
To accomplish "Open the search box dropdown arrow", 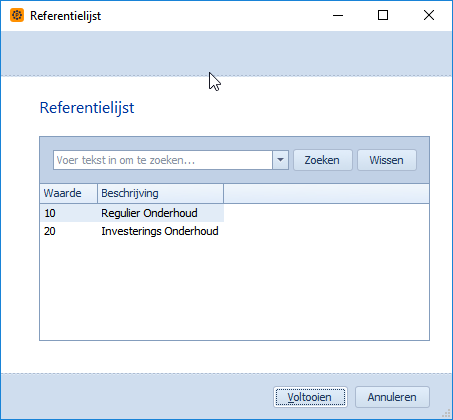I will 280,160.
